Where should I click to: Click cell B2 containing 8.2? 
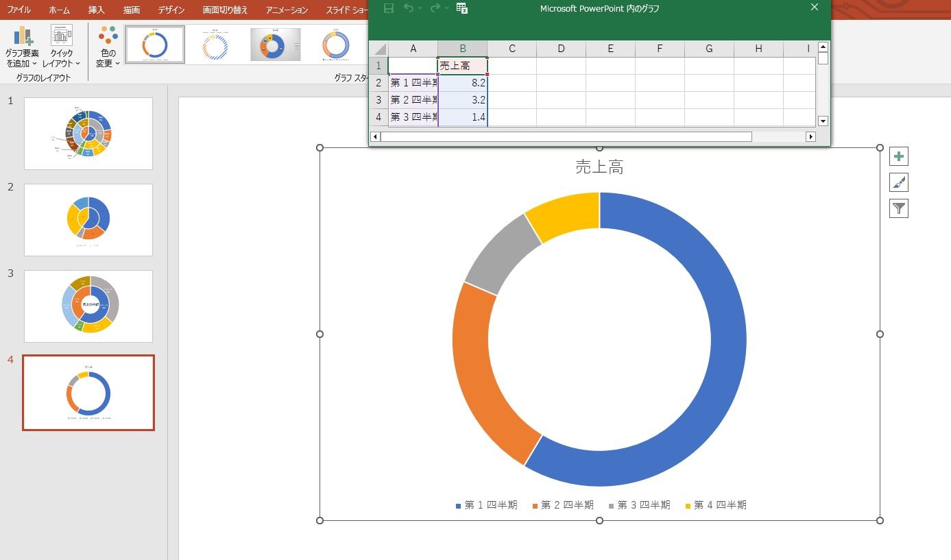(x=463, y=83)
